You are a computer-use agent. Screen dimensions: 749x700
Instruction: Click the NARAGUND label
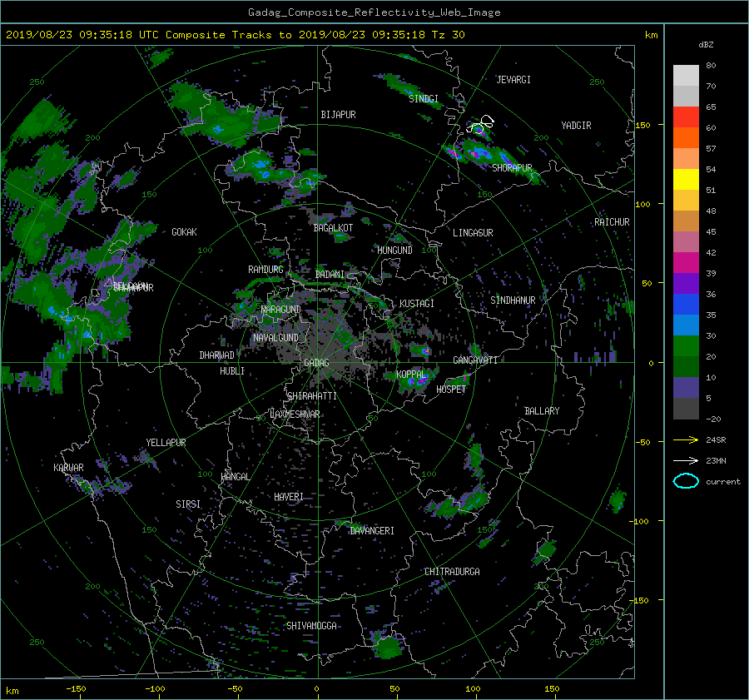[x=281, y=310]
